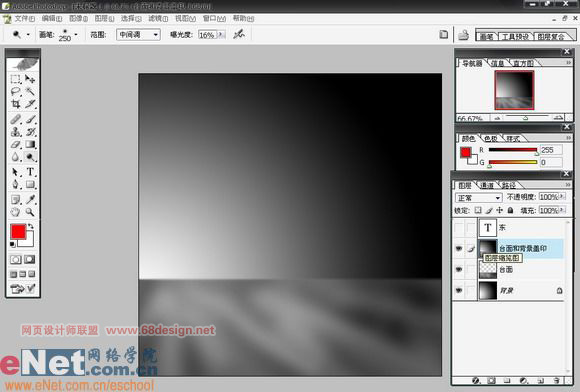The image size is (580, 392).
Task: Show the text layer 东 via visibility box
Action: click(459, 228)
